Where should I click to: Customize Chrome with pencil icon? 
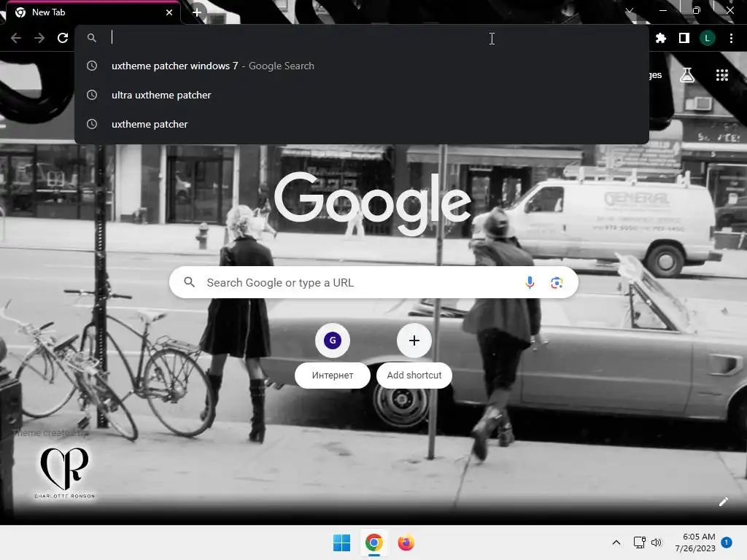click(723, 502)
